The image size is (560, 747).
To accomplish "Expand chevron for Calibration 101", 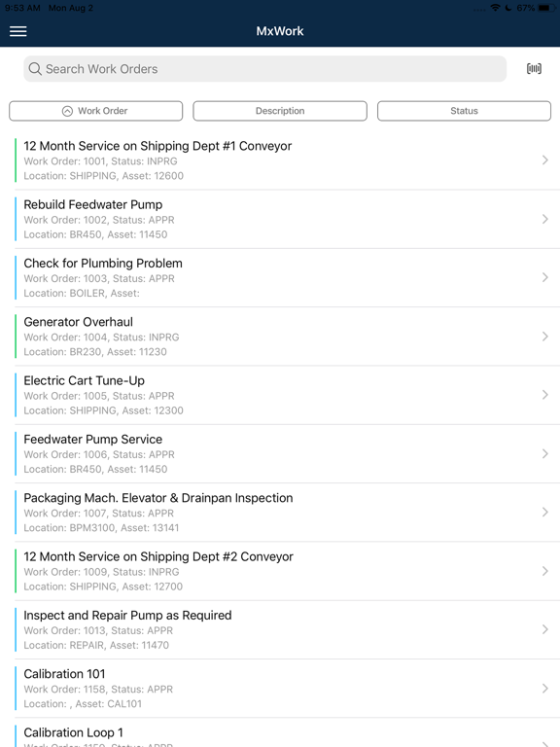I will click(545, 689).
